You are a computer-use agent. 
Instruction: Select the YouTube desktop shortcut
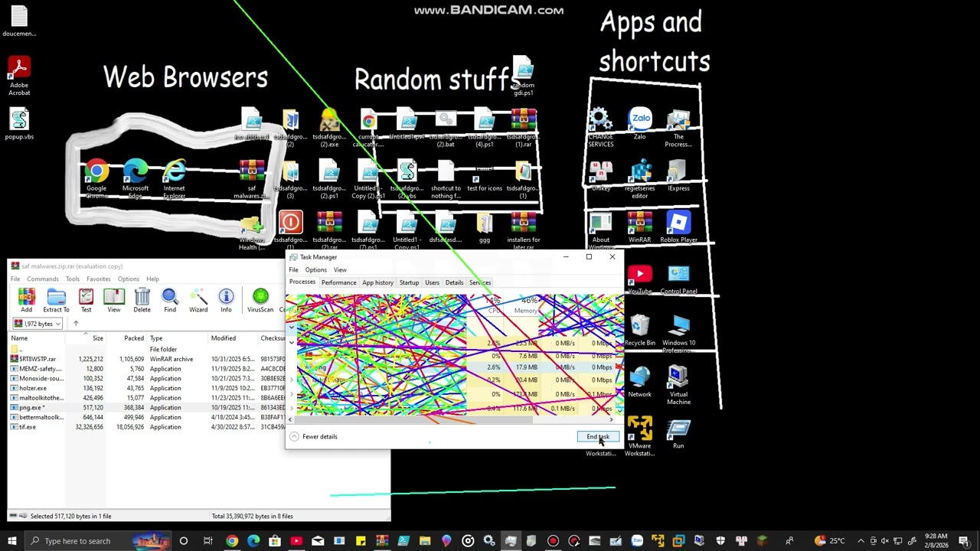tap(639, 279)
